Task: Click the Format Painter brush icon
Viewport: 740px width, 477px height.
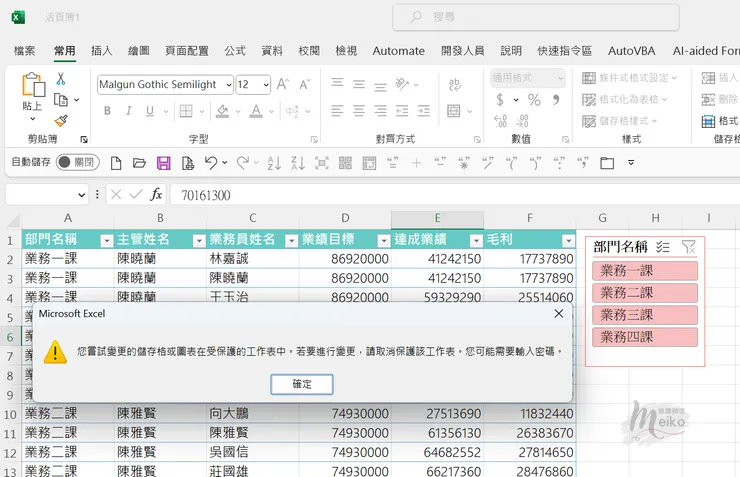Action: [x=61, y=121]
